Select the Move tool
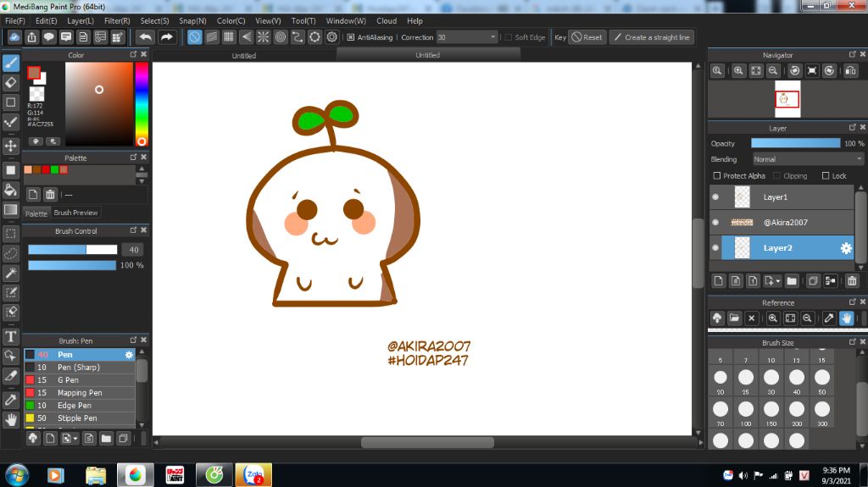868x487 pixels. pyautogui.click(x=10, y=146)
